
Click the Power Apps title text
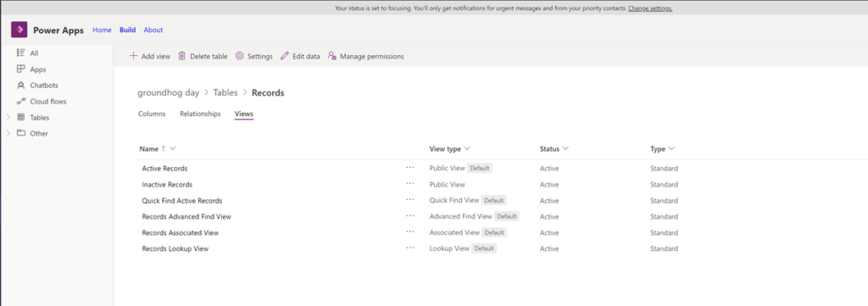point(58,31)
